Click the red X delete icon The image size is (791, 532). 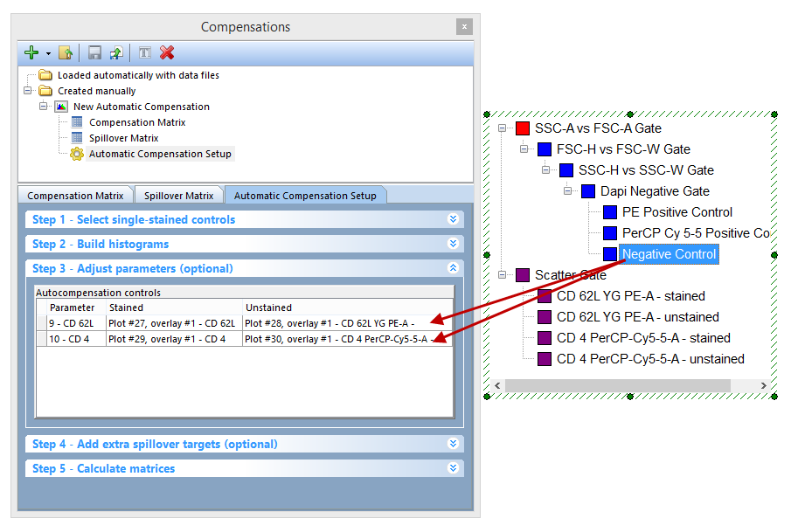tap(166, 53)
